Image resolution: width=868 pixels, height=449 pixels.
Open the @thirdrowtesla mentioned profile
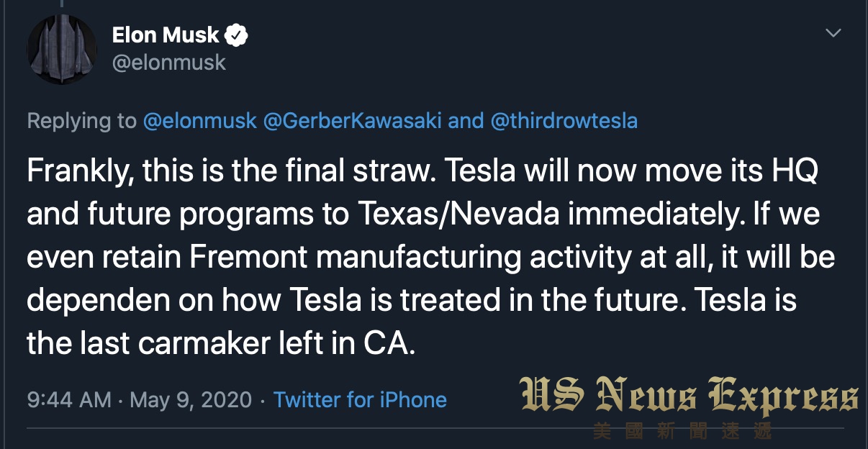pyautogui.click(x=564, y=120)
